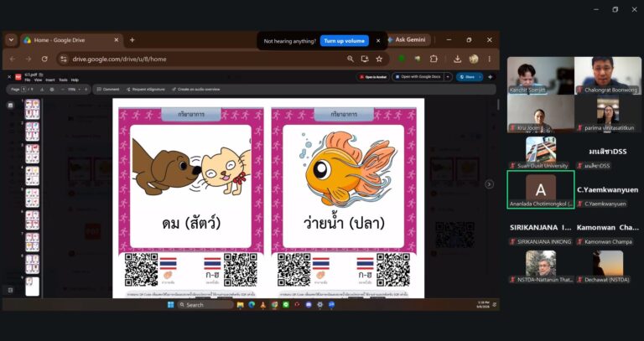The height and width of the screenshot is (341, 644).
Task: Open VLC from the taskbar
Action: click(263, 304)
